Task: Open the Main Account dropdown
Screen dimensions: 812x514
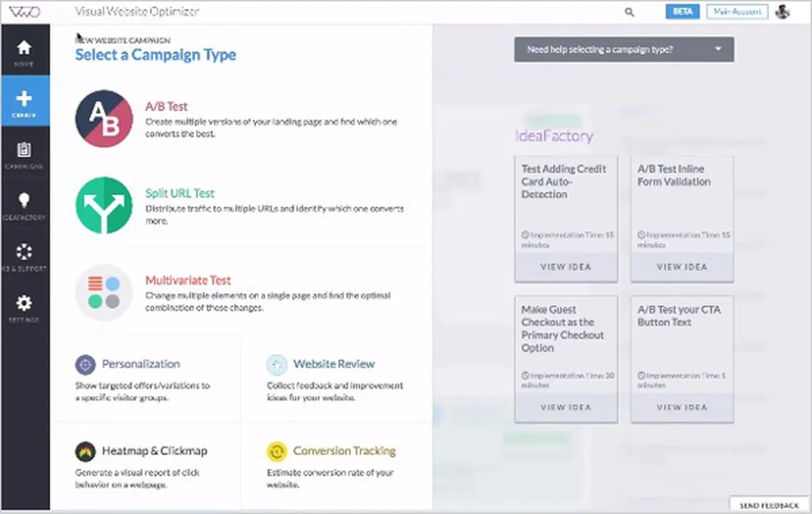Action: click(x=738, y=11)
